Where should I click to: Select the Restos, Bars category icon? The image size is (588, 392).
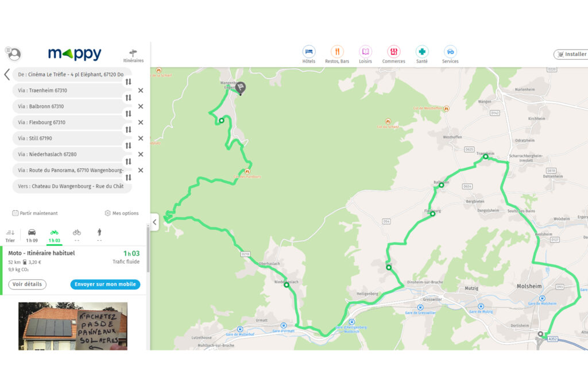(336, 52)
